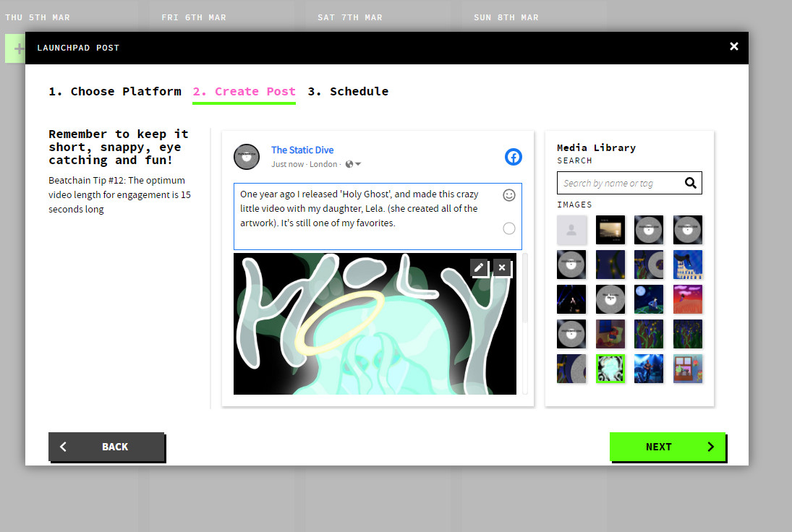The width and height of the screenshot is (792, 532).
Task: Click the FRI 6TH MAR calendar header
Action: [x=194, y=17]
